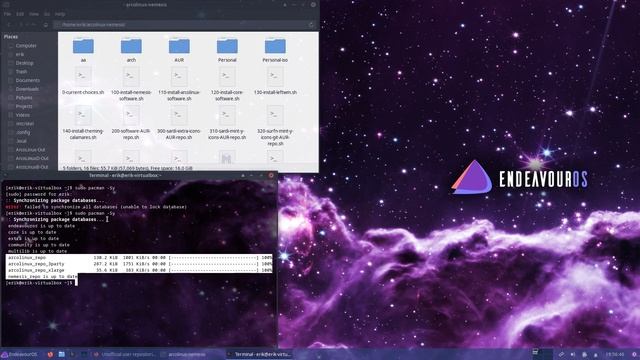This screenshot has height=360, width=640.
Task: Open the File menu in file manager
Action: (x=7, y=14)
